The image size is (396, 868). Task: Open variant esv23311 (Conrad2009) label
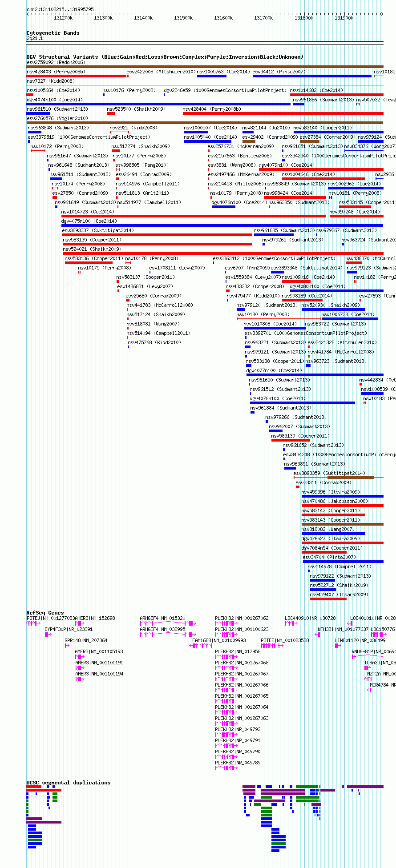tap(323, 482)
